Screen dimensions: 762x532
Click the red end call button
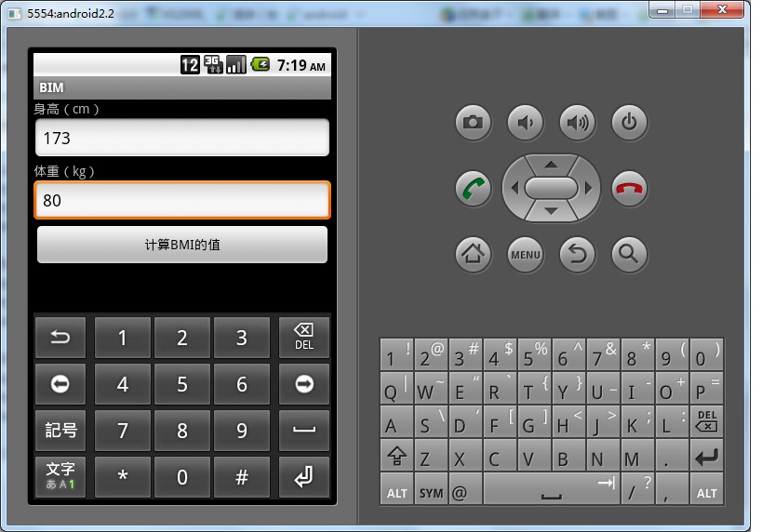click(629, 189)
